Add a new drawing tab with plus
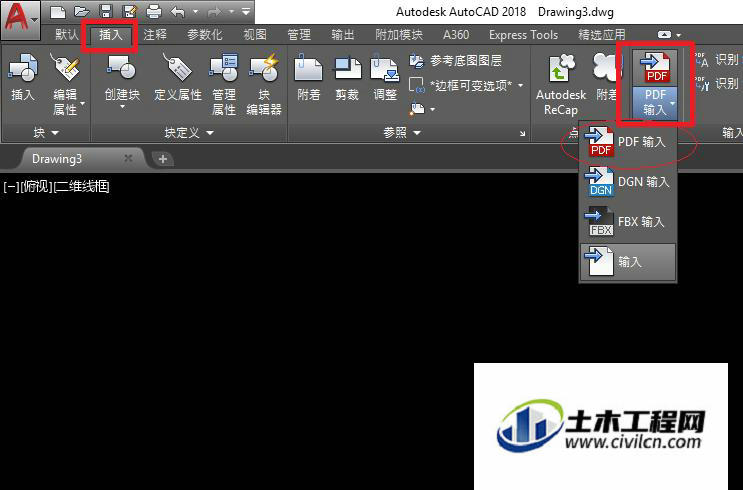The image size is (743, 490). 163,159
